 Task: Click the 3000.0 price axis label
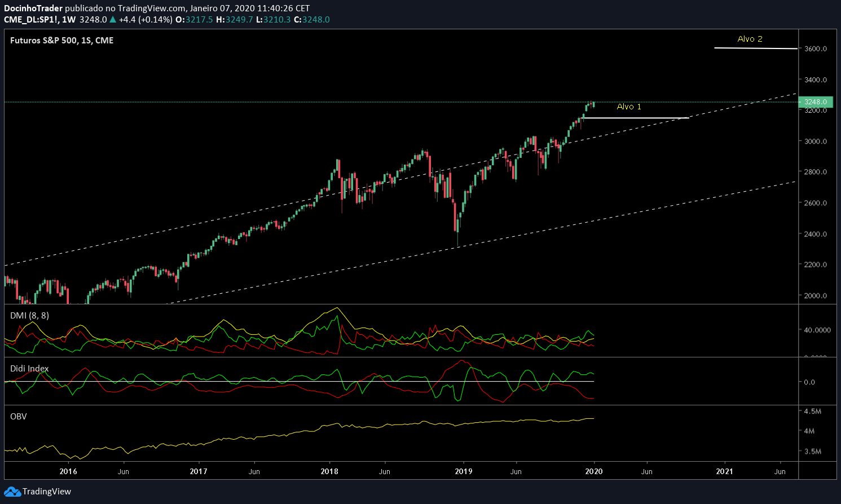click(816, 142)
